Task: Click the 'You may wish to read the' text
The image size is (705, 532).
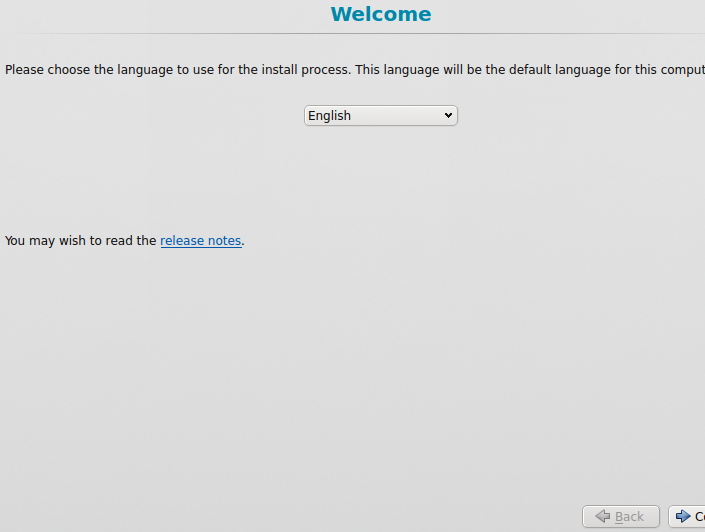Action: (80, 241)
